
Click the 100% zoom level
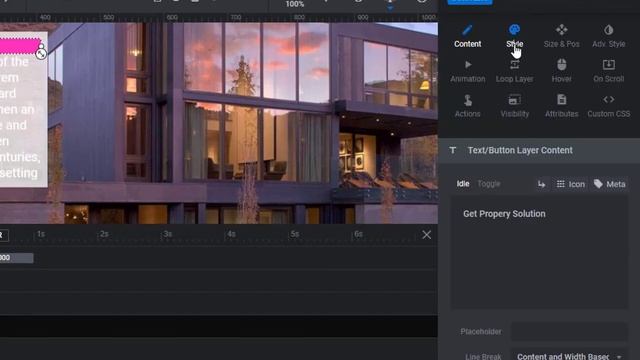click(295, 4)
